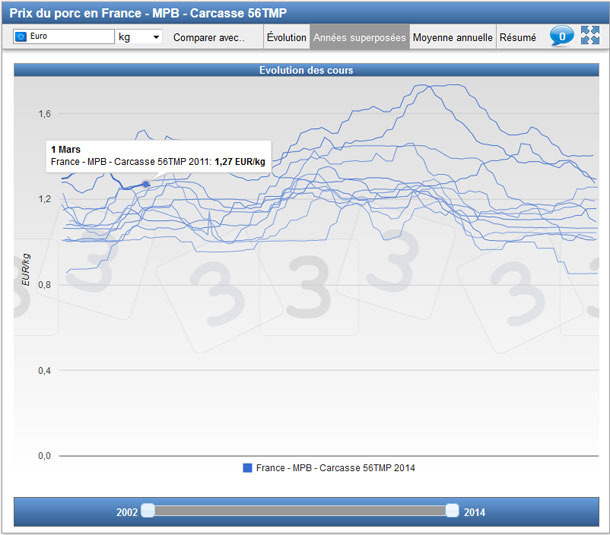Click the France - MPB - Carcasse 56TMP 2014 legend label

[335, 468]
